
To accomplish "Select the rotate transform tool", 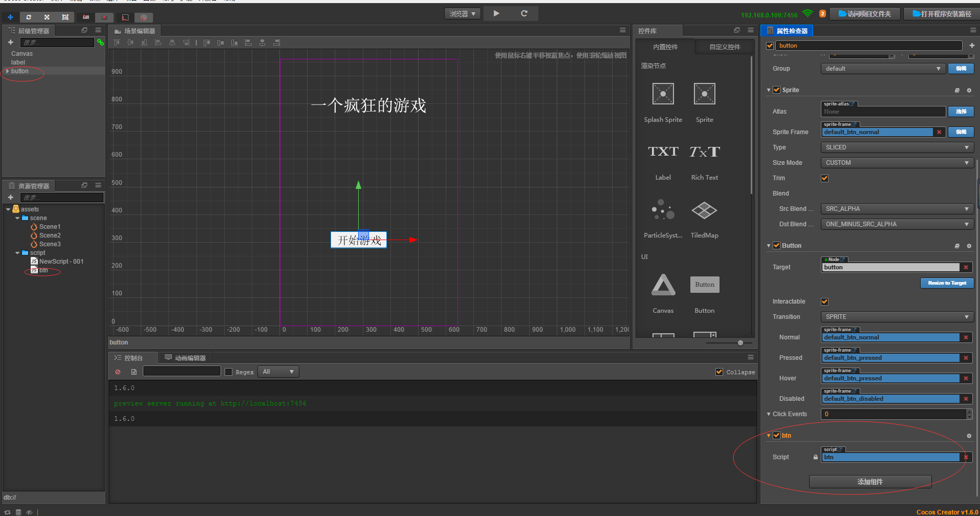I will point(29,17).
